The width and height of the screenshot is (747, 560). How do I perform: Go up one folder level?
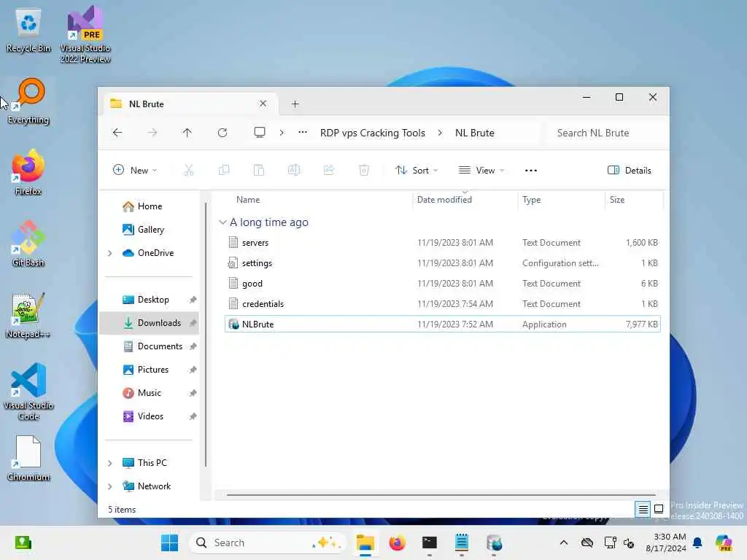[x=187, y=133]
